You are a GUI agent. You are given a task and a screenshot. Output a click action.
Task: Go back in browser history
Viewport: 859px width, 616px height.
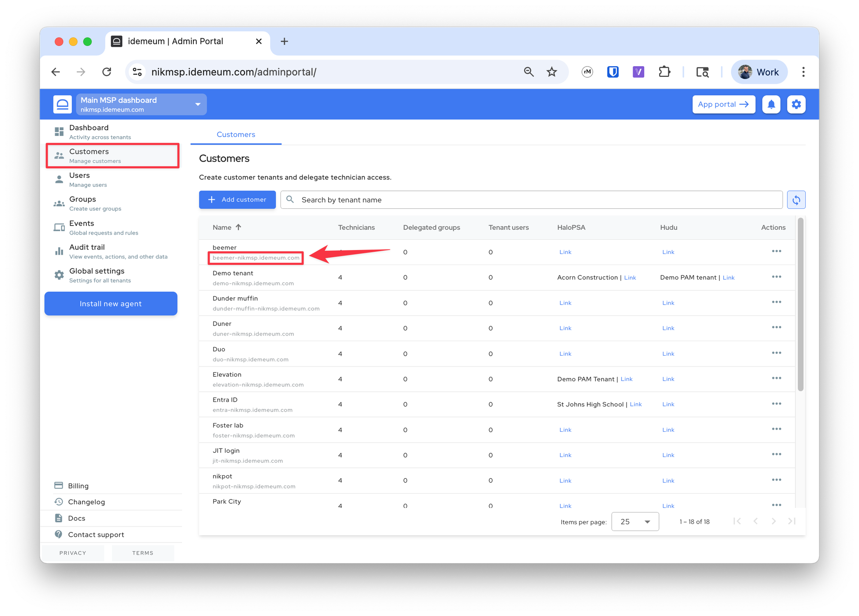[x=55, y=72]
